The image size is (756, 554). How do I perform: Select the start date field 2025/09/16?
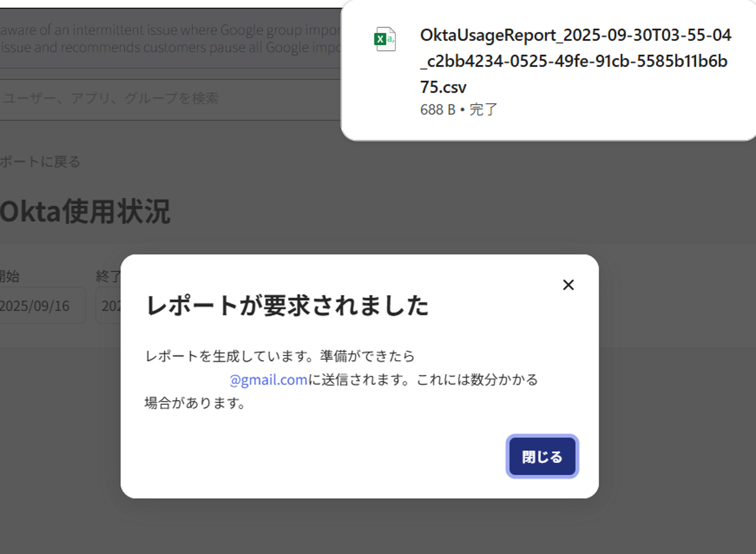tap(39, 306)
